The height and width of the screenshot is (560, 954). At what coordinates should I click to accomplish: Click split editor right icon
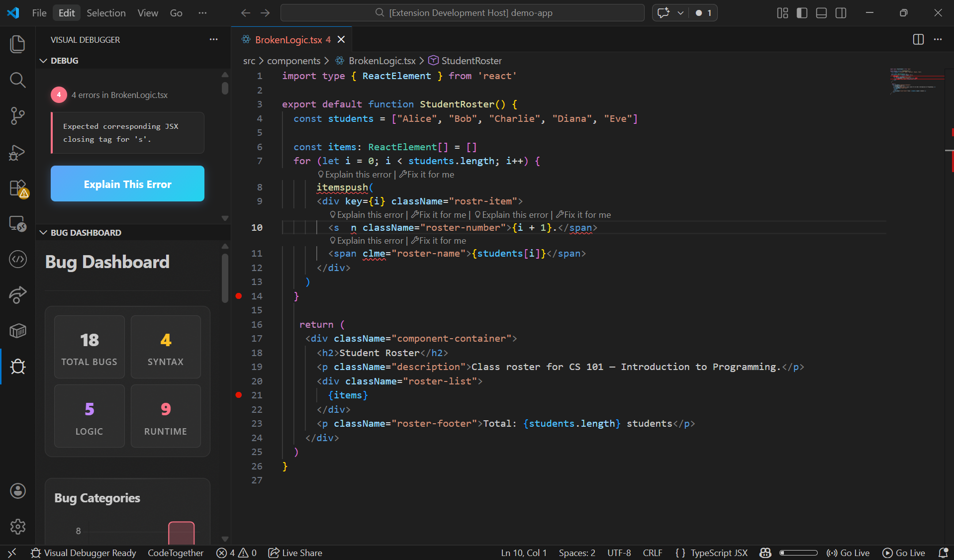918,40
